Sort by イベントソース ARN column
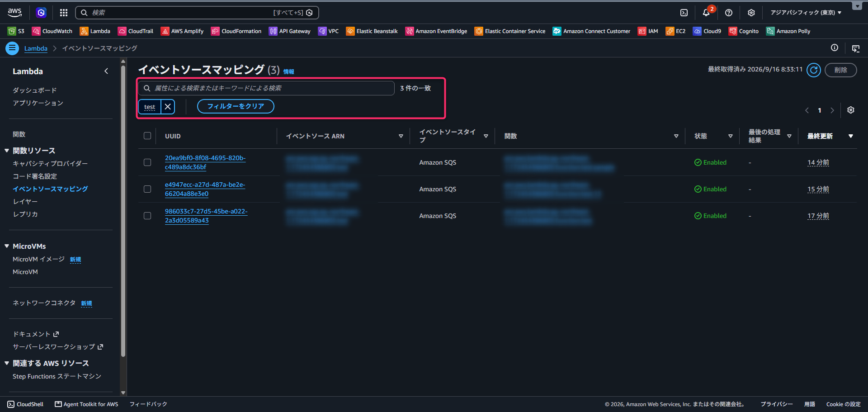Image resolution: width=868 pixels, height=412 pixels. click(401, 136)
